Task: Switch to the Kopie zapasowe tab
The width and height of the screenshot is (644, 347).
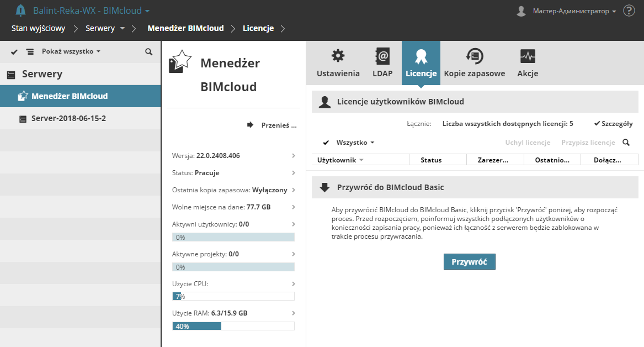Action: 475,63
